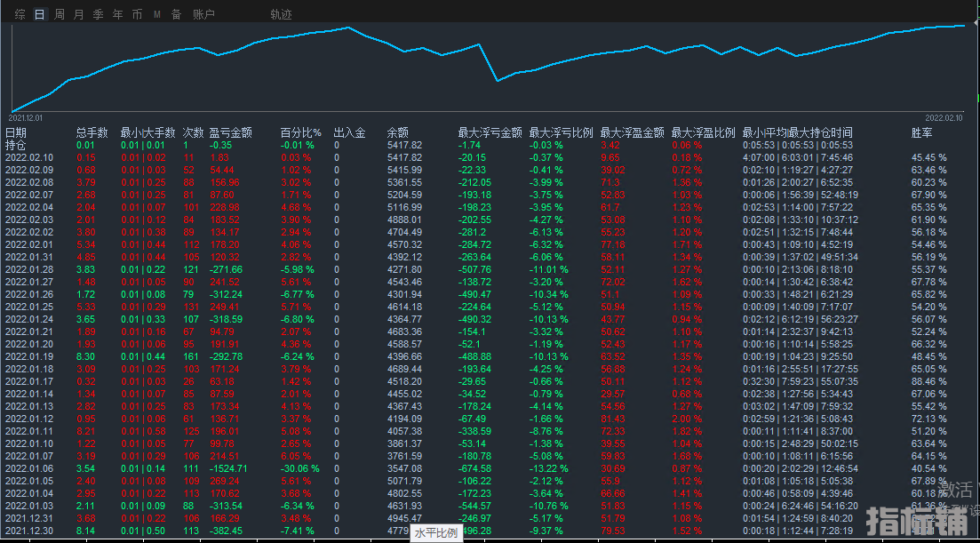Open the 周 weekly statistics tab
980x543 pixels.
tap(59, 14)
